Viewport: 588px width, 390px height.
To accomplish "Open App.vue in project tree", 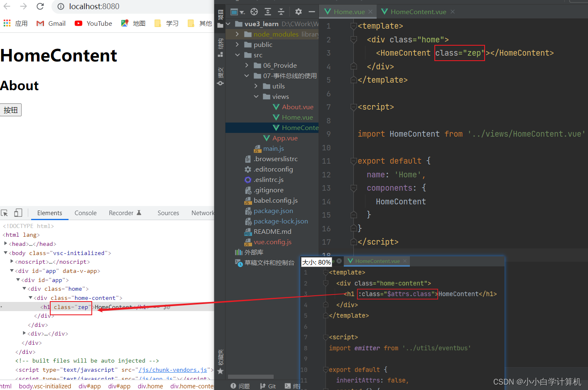I will pyautogui.click(x=280, y=138).
